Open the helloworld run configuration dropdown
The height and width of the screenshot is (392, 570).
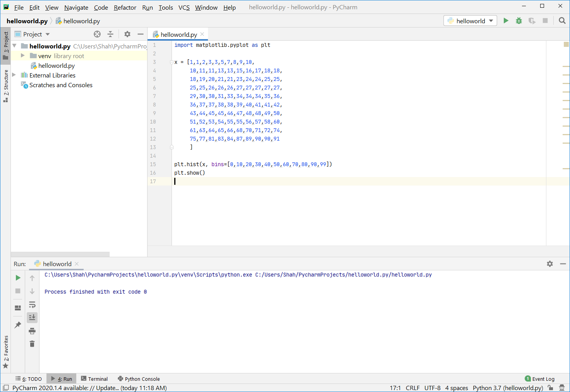pyautogui.click(x=470, y=21)
